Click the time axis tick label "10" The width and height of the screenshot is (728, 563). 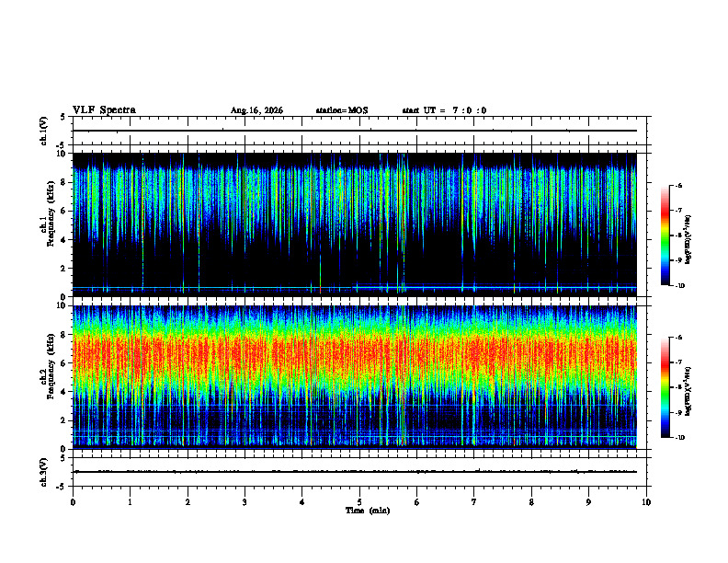click(646, 502)
